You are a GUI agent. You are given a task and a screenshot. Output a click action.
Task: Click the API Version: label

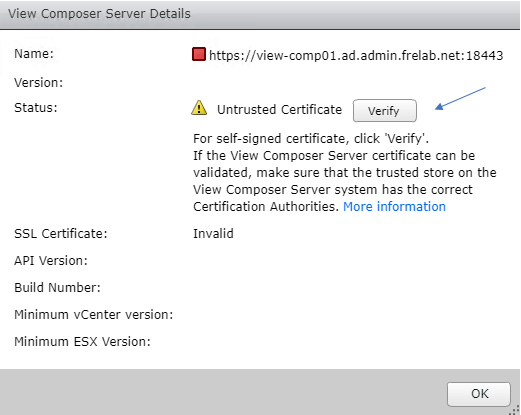coord(51,261)
